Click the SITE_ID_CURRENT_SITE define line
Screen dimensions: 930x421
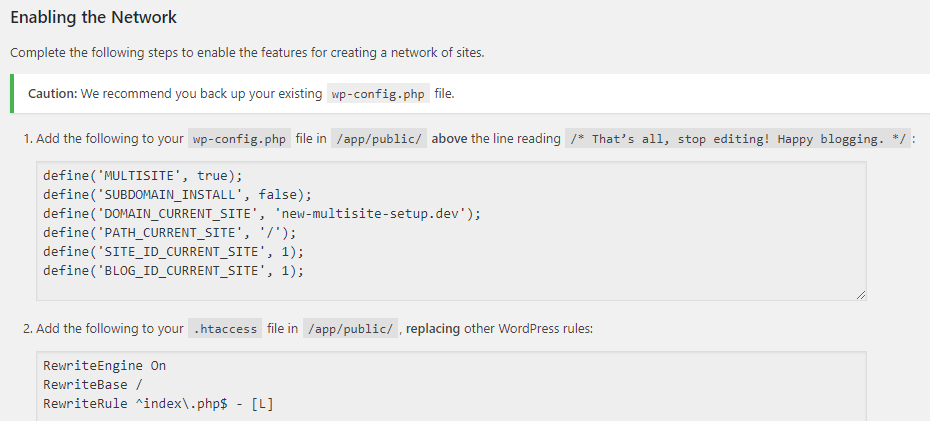tap(173, 252)
